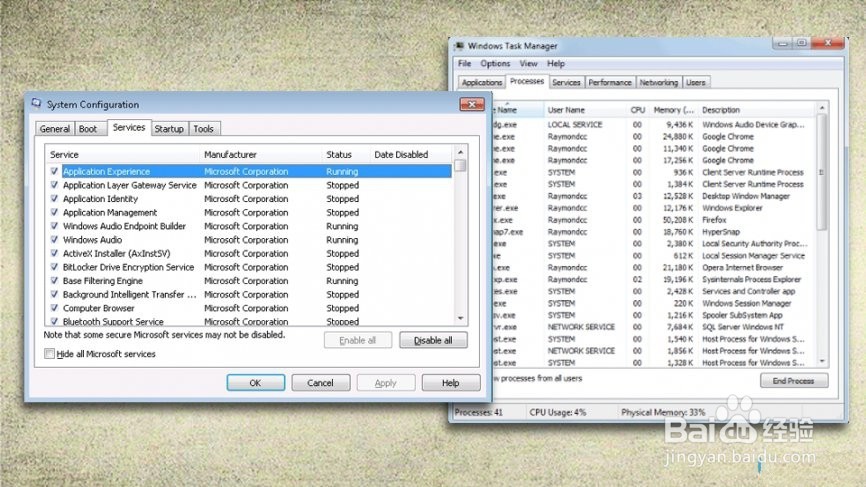Uncheck ActiveX Installer (AxInstSV) checkbox
The image size is (866, 487).
(54, 253)
